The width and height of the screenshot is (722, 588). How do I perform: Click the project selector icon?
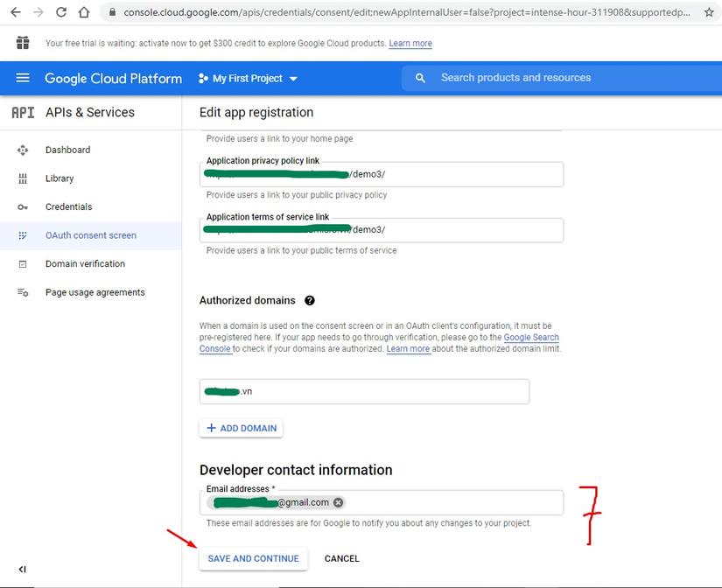[x=203, y=78]
